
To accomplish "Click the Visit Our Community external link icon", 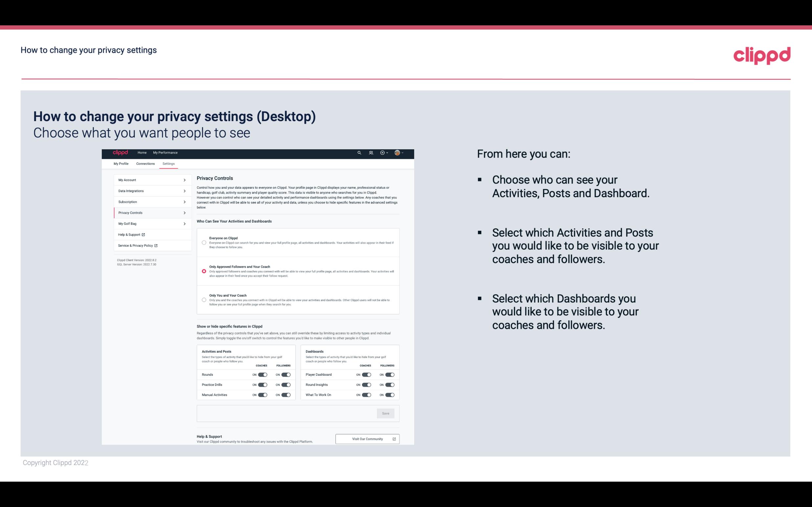I will point(394,439).
